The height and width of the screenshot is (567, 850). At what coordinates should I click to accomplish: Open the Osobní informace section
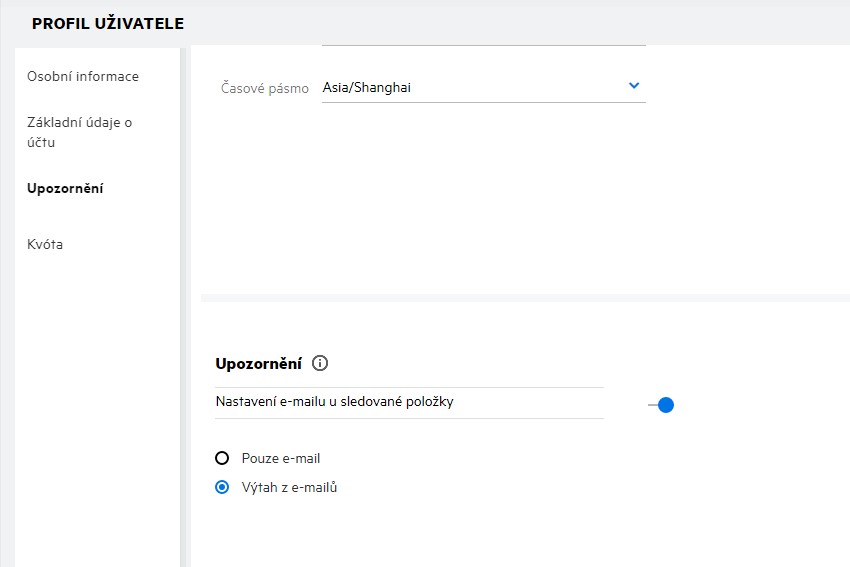tap(83, 77)
